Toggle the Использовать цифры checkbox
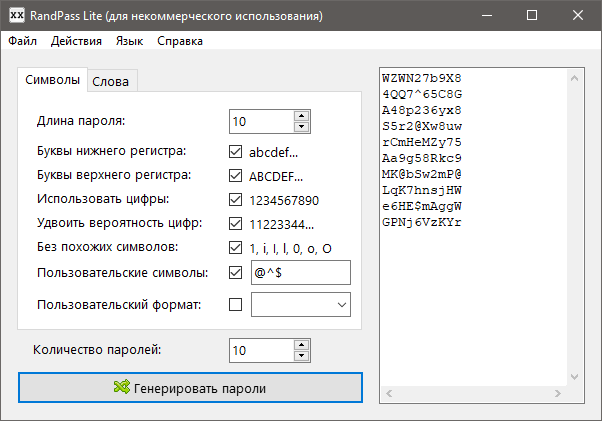 pos(235,200)
